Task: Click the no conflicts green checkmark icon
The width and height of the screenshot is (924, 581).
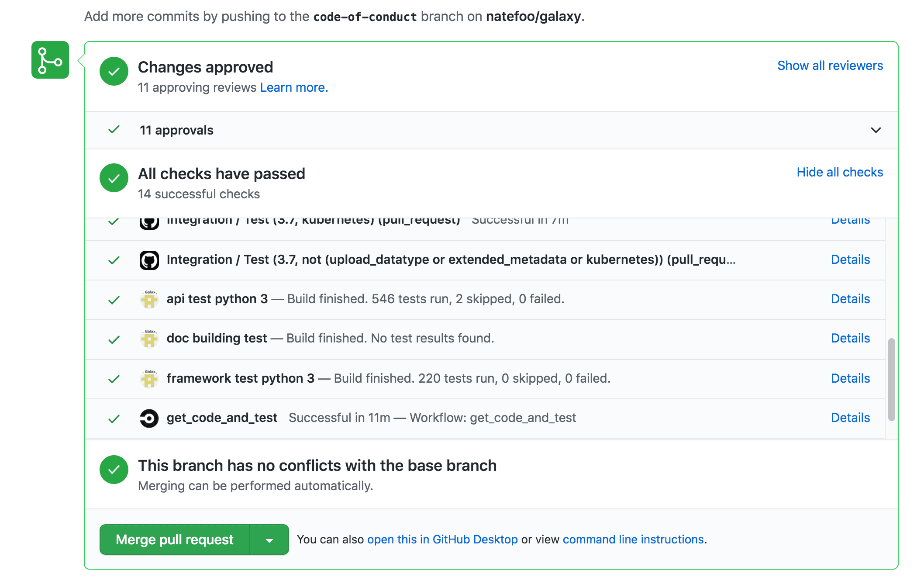Action: [x=114, y=470]
